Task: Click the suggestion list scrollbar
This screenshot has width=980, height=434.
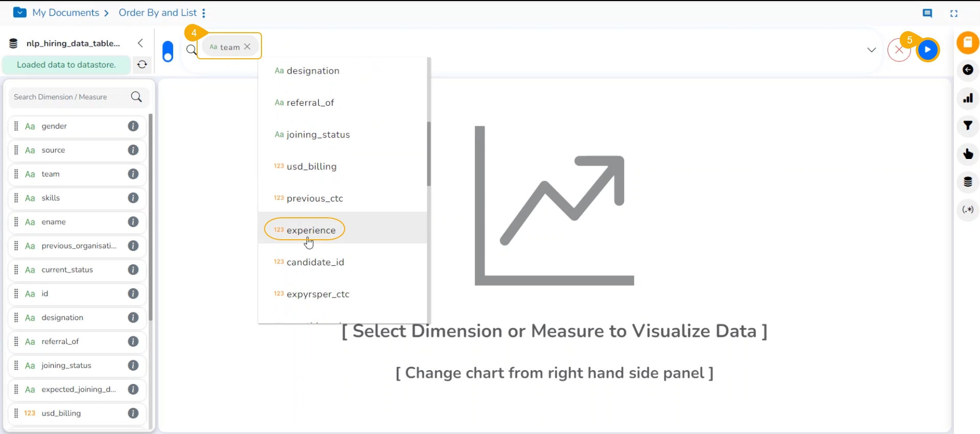Action: tap(429, 153)
